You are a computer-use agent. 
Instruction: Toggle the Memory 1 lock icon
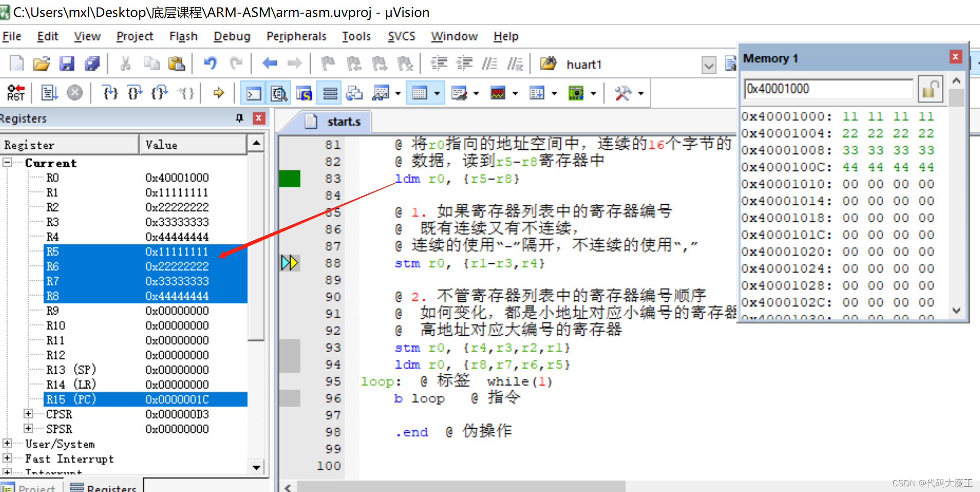930,89
